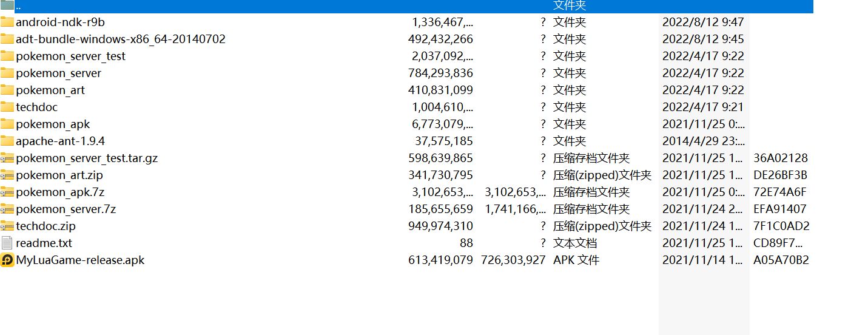Click checksum EFA91407
The width and height of the screenshot is (868, 335).
(x=780, y=209)
